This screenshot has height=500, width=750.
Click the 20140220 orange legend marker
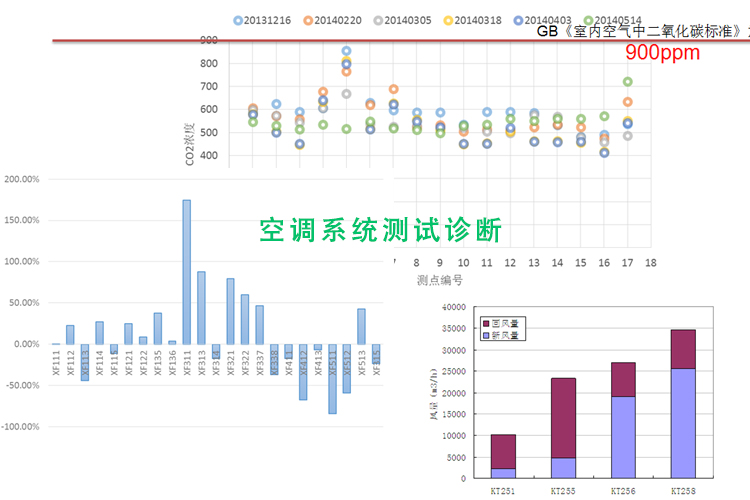308,19
